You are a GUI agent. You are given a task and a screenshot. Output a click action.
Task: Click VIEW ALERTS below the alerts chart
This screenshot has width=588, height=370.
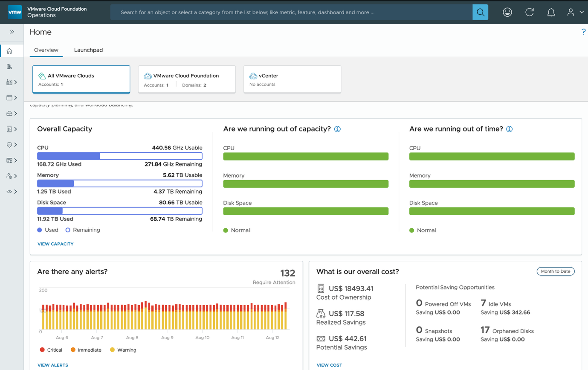(52, 365)
